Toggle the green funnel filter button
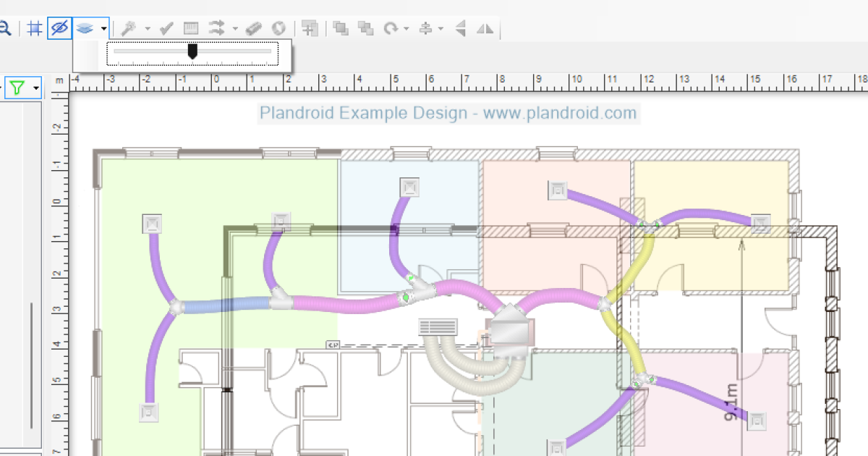Viewport: 868px width, 456px height. (17, 88)
